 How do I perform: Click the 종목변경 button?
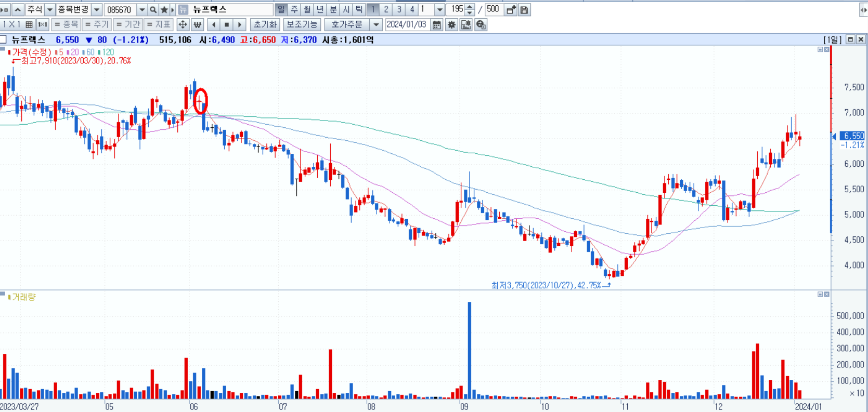pyautogui.click(x=73, y=9)
